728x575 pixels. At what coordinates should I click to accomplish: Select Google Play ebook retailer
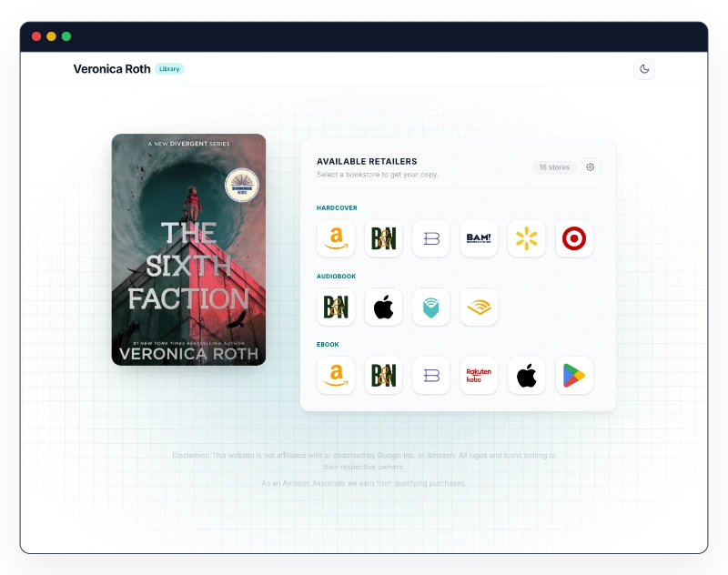574,375
